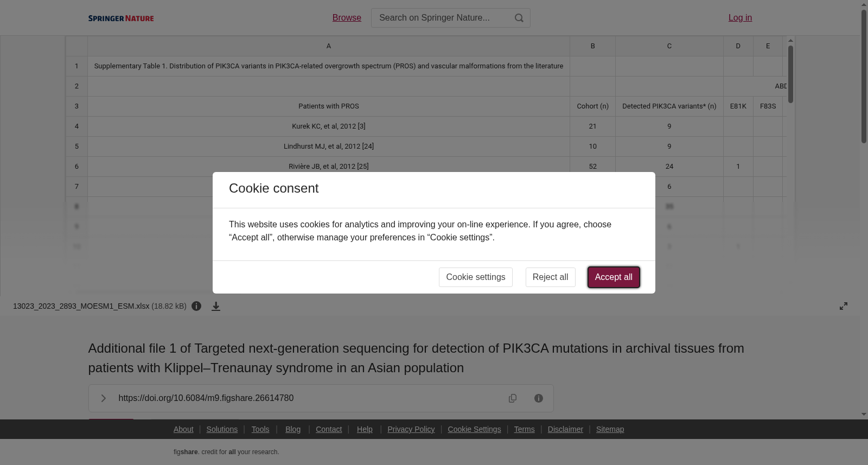Click spreadsheet scroll-up arrow
Image resolution: width=868 pixels, height=465 pixels.
(791, 41)
